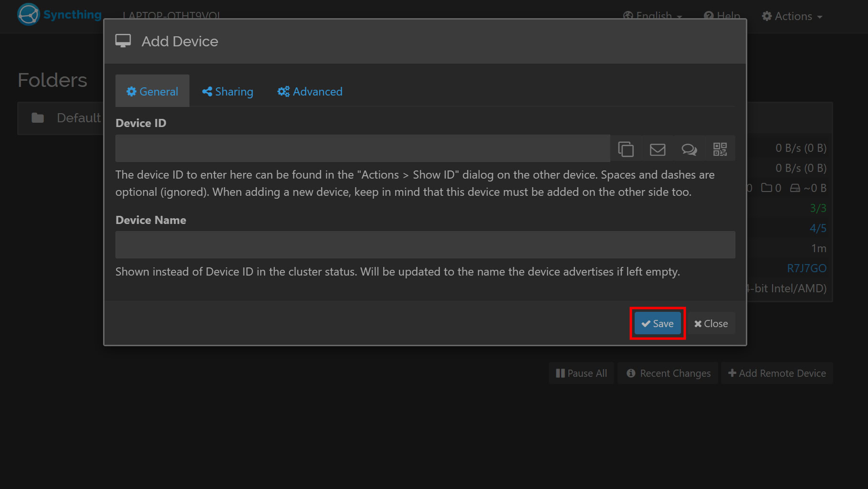Save the new device

[658, 324]
